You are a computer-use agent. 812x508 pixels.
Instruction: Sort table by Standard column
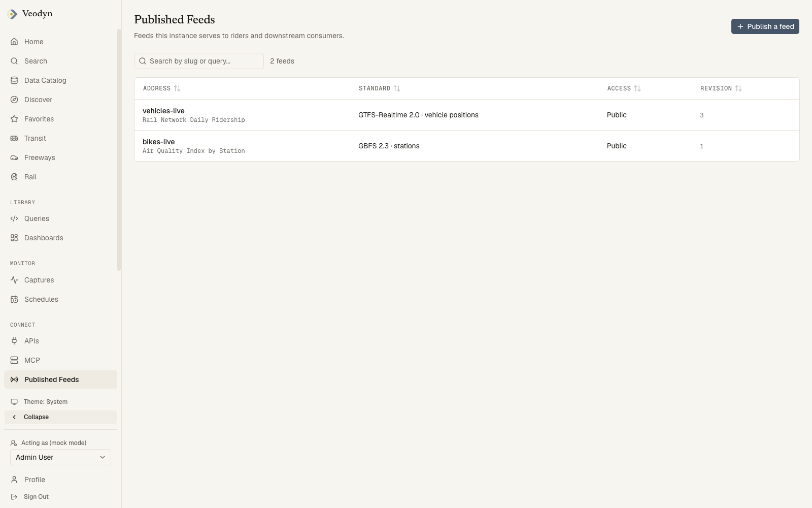(x=380, y=88)
